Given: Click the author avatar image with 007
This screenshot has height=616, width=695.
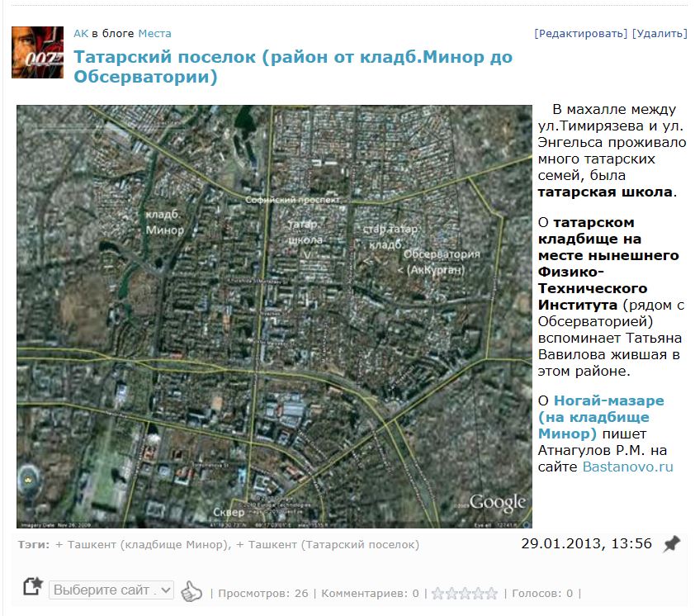Looking at the screenshot, I should click(x=37, y=52).
